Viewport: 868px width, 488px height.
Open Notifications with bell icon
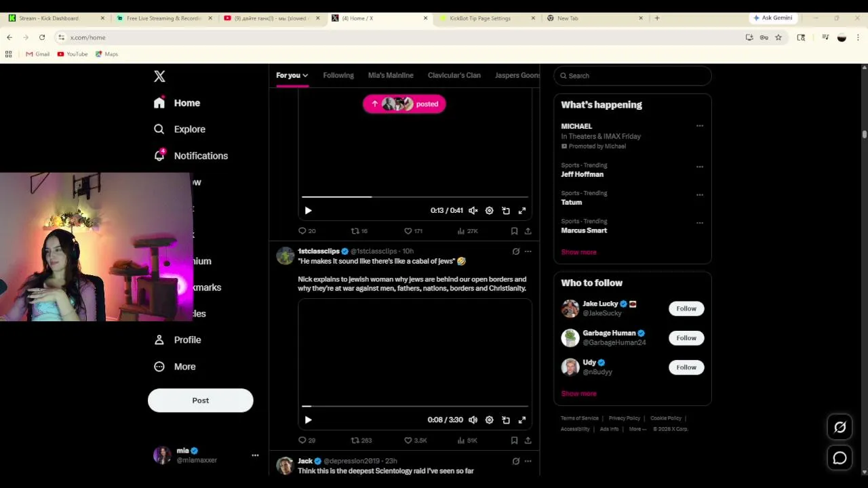(x=191, y=156)
